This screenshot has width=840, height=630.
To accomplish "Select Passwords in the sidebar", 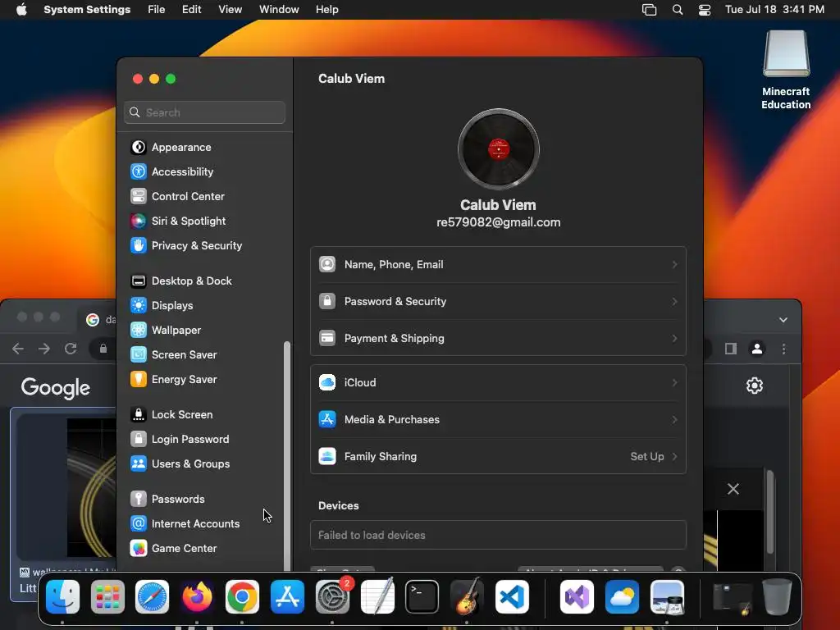I will pyautogui.click(x=167, y=500).
